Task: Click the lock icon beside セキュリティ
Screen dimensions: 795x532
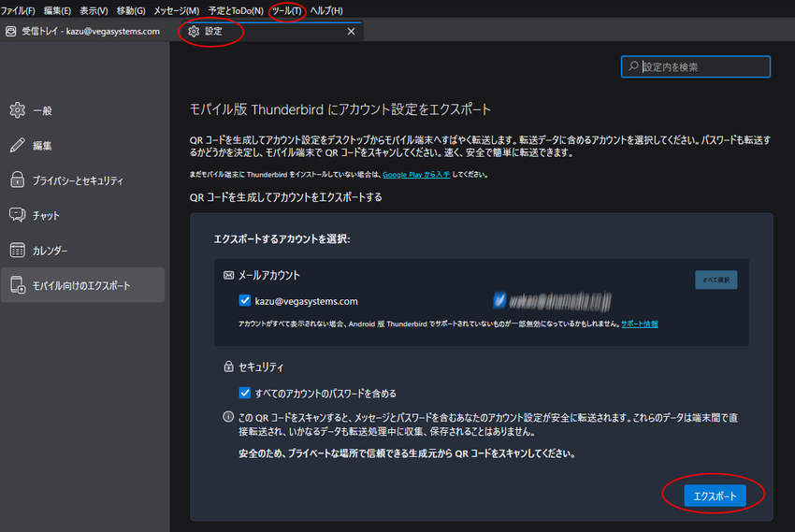Action: [228, 367]
